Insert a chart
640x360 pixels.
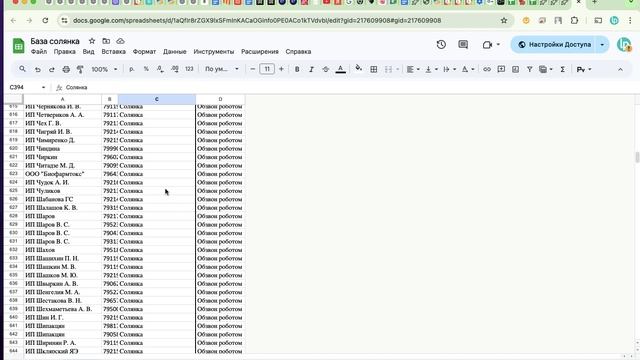click(516, 69)
